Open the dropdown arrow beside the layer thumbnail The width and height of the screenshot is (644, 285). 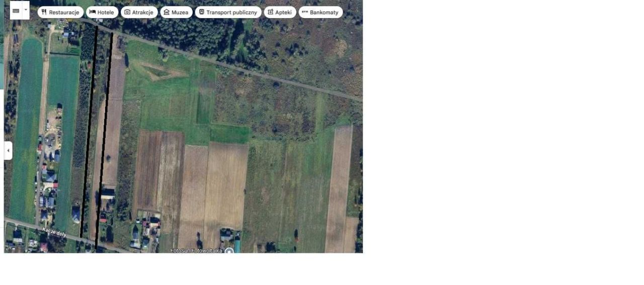[26, 10]
